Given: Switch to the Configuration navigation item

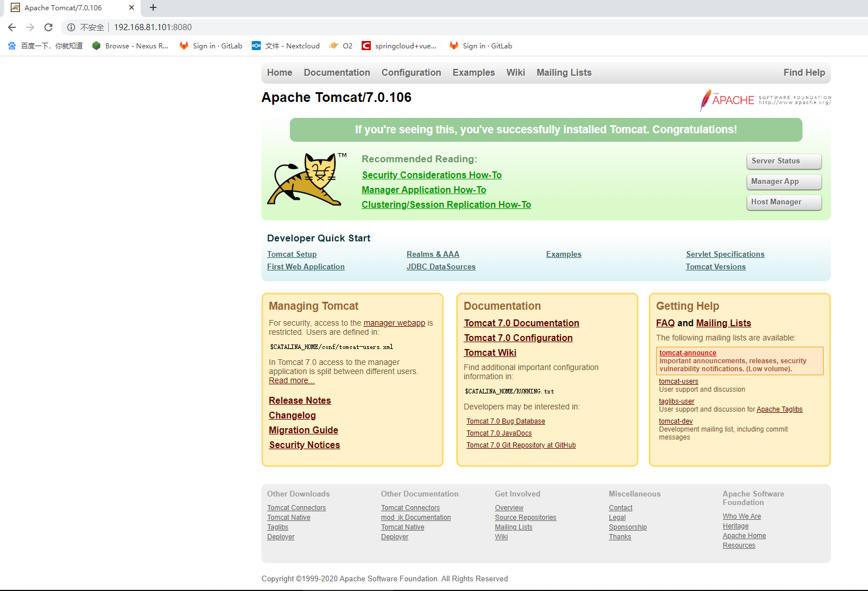Looking at the screenshot, I should (x=411, y=72).
